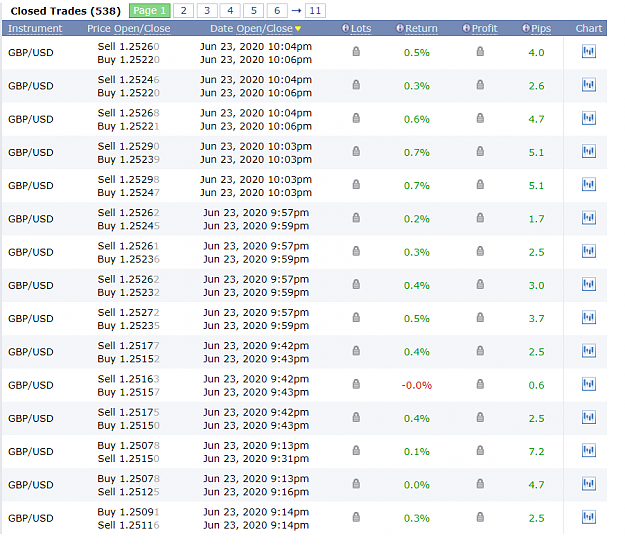Click the 3.0 pips value
The width and height of the screenshot is (625, 550).
tap(536, 285)
